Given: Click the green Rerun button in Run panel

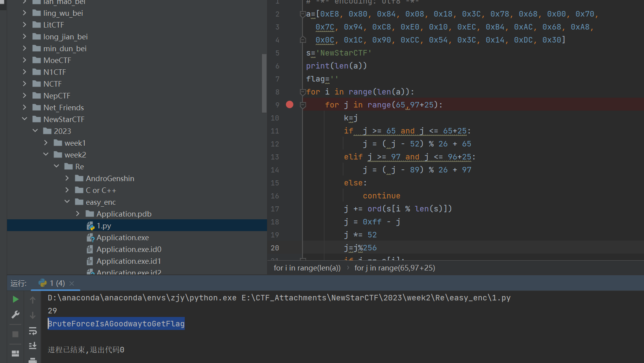Looking at the screenshot, I should click(15, 299).
